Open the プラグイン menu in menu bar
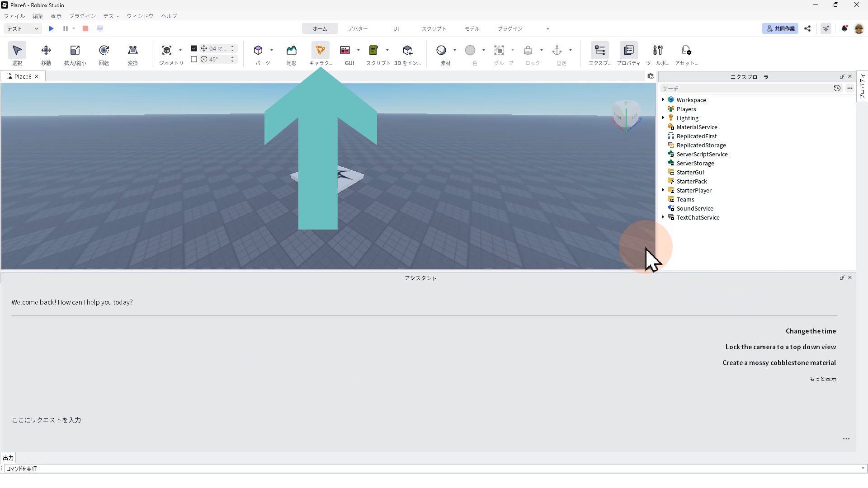Viewport: 868px width, 488px height. point(82,16)
